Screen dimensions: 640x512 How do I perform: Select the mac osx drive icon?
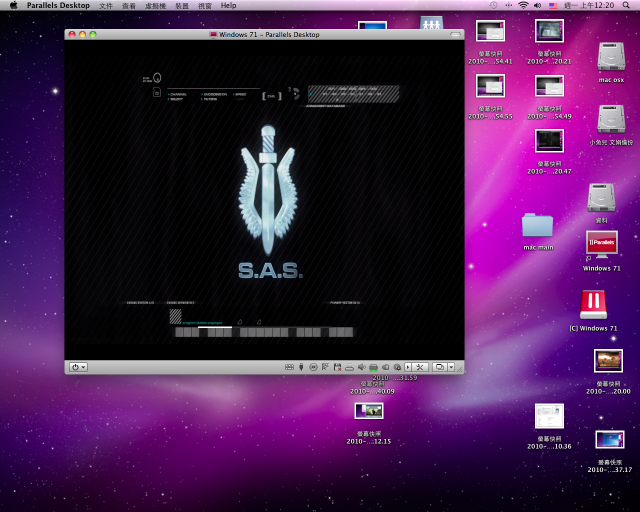[611, 57]
